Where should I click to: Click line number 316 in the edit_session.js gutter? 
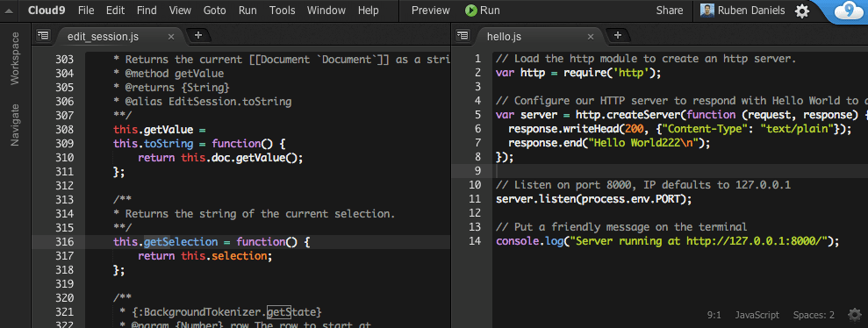point(65,242)
